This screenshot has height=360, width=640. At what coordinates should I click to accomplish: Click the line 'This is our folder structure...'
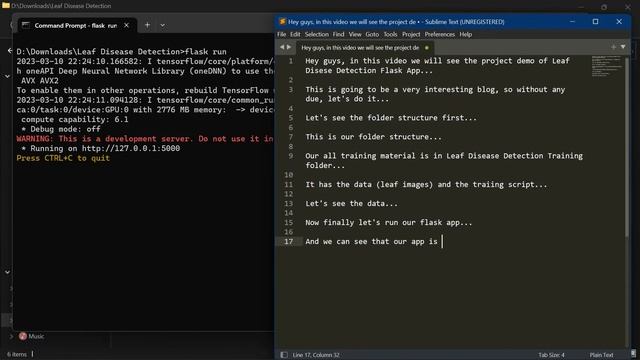(x=373, y=137)
